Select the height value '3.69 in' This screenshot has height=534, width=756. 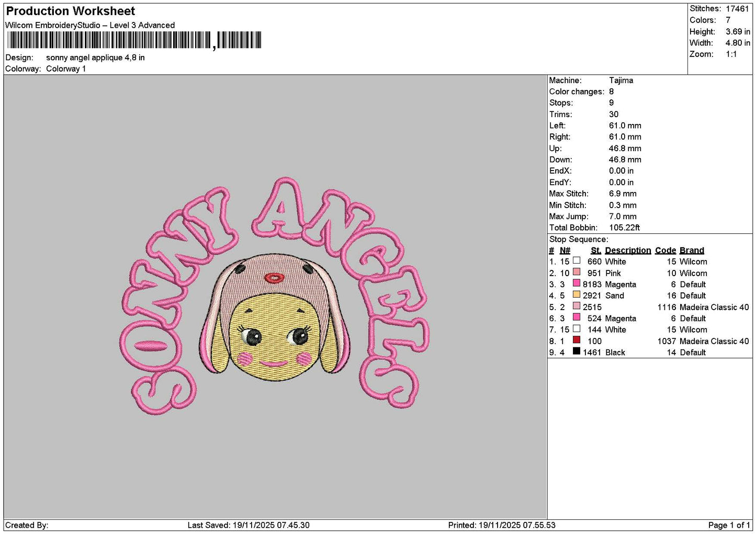click(738, 31)
